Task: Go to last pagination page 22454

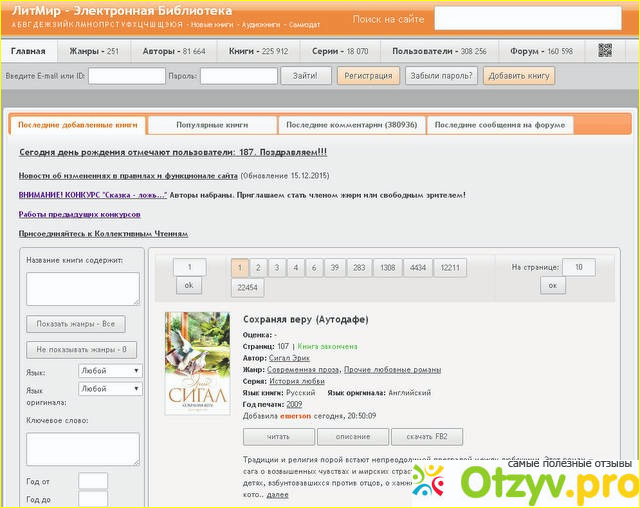Action: (247, 288)
